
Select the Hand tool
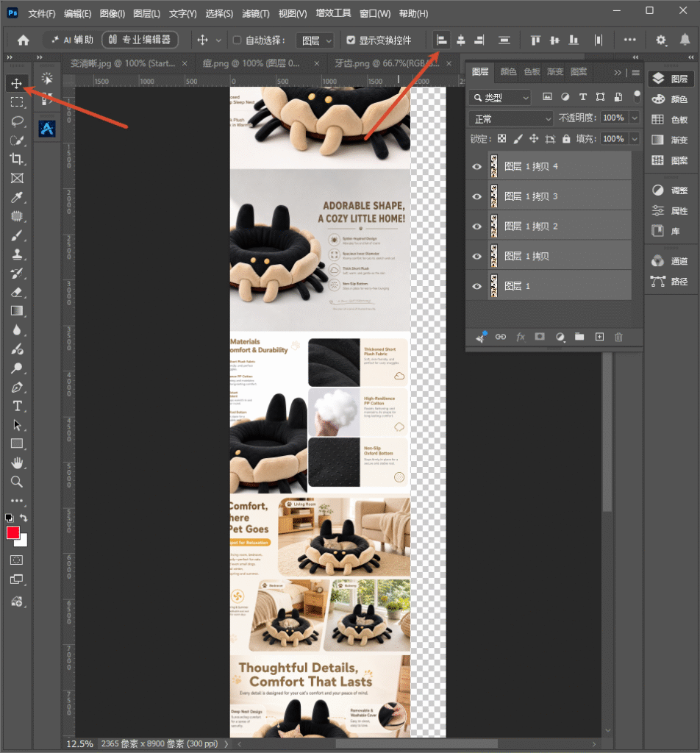[17, 463]
